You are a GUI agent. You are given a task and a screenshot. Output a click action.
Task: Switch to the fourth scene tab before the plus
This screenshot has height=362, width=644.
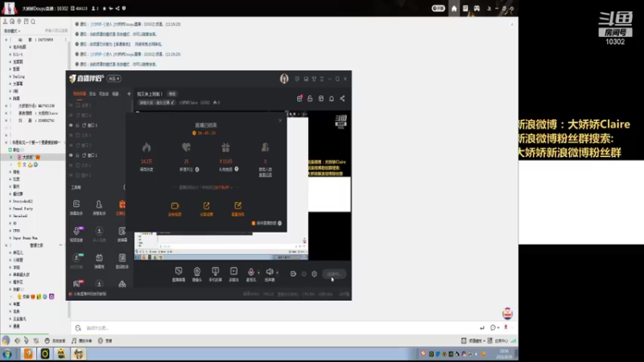point(115,94)
